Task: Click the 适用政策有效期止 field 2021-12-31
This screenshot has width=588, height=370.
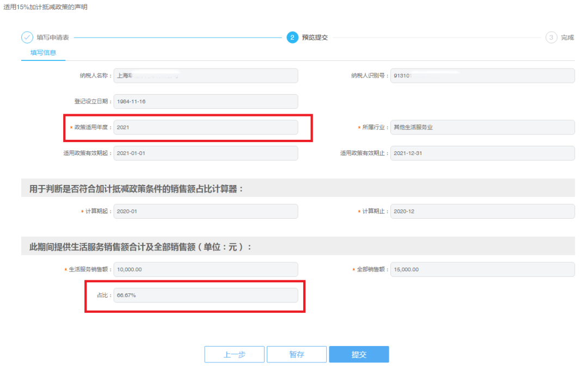Action: [482, 153]
